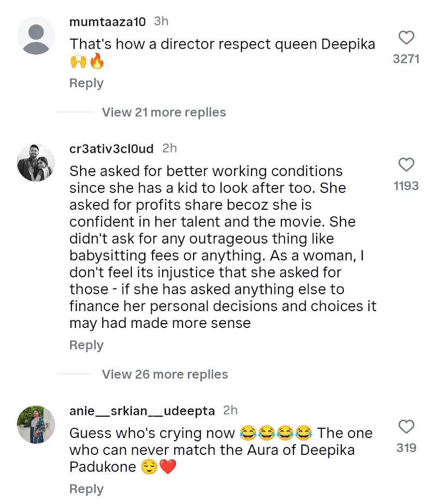Open mumtaaza10's default profile avatar

pos(36,36)
